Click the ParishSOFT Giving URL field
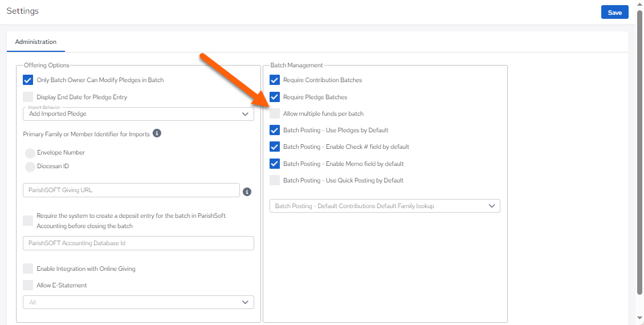This screenshot has width=644, height=325. tap(132, 190)
